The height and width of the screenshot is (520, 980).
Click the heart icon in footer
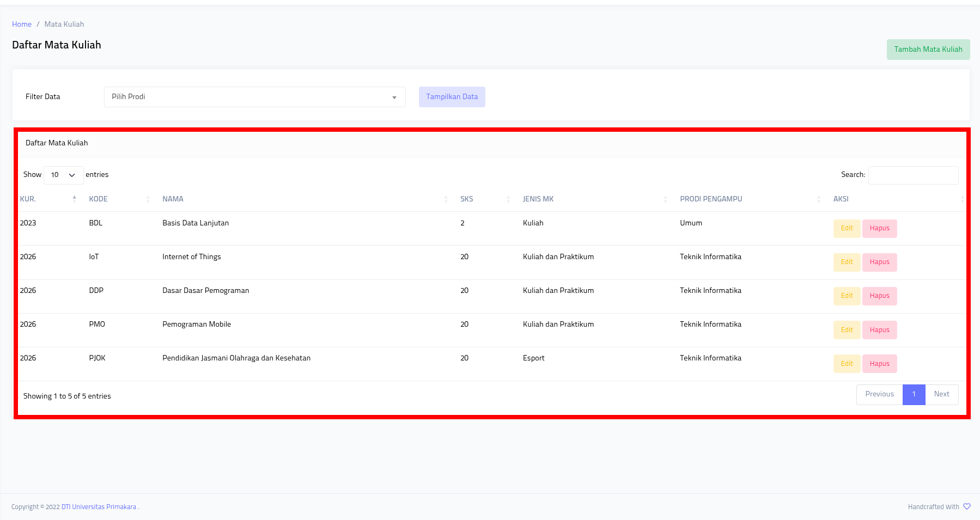[967, 506]
